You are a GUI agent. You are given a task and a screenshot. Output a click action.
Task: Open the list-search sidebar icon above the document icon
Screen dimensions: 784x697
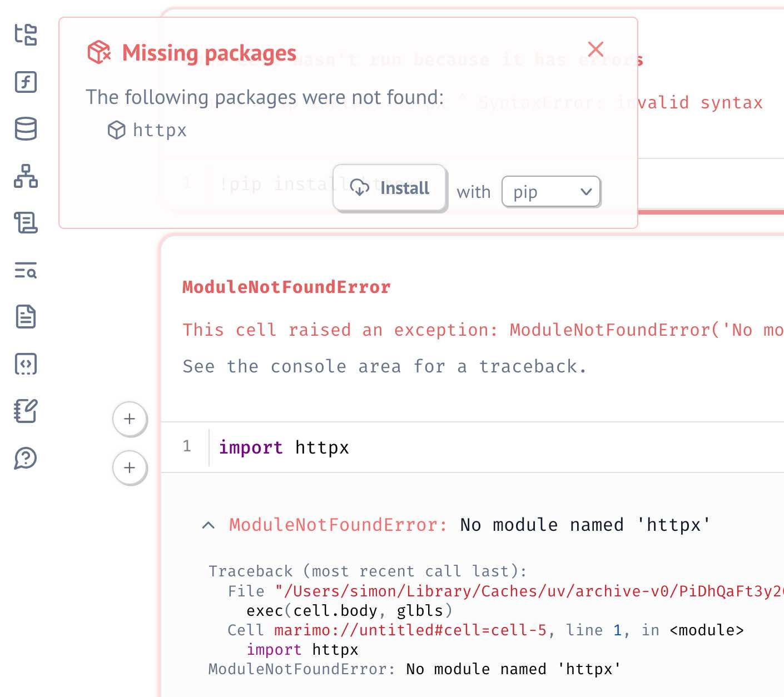coord(26,270)
